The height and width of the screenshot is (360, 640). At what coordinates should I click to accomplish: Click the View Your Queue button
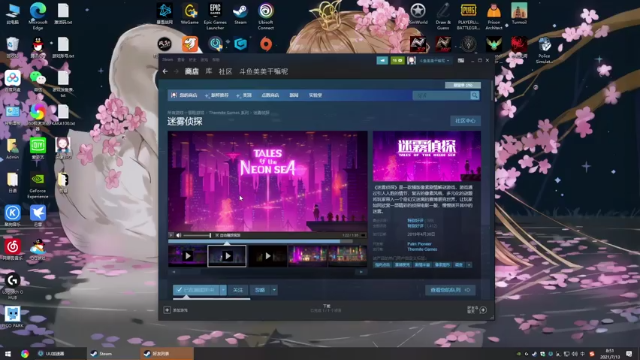(x=450, y=290)
